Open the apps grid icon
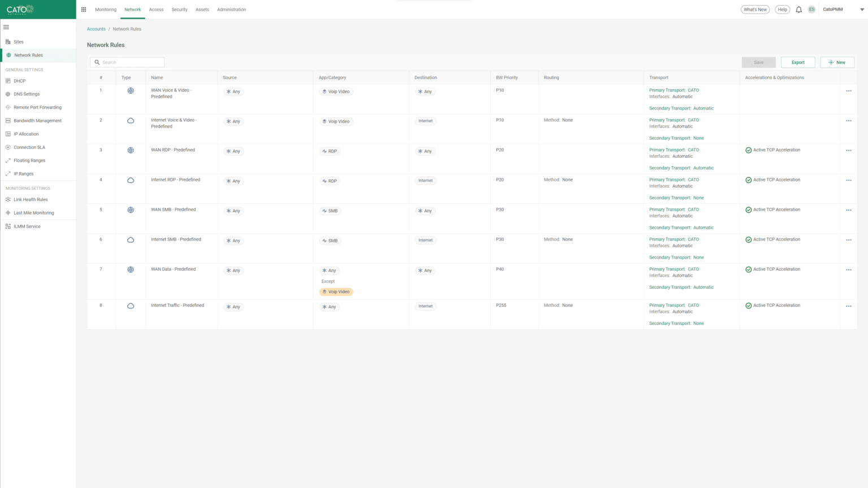Image resolution: width=868 pixels, height=488 pixels. (84, 10)
